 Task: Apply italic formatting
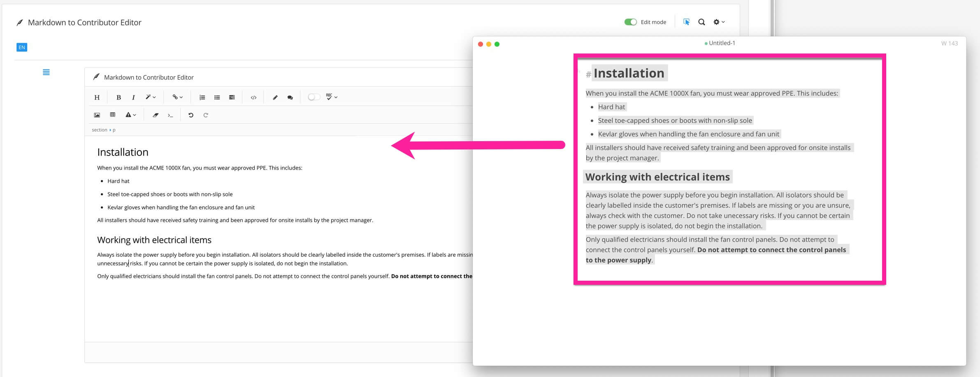click(x=133, y=97)
